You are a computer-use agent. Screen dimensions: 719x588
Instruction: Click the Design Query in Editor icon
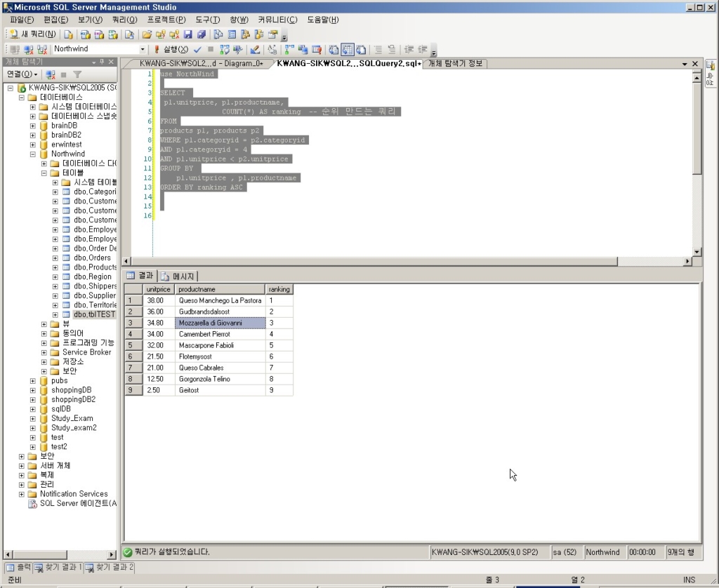255,49
